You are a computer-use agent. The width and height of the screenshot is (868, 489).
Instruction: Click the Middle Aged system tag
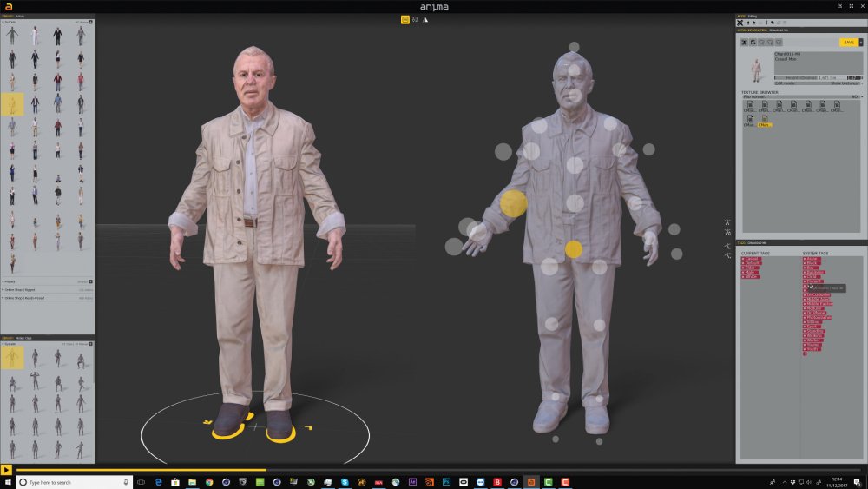tap(817, 299)
